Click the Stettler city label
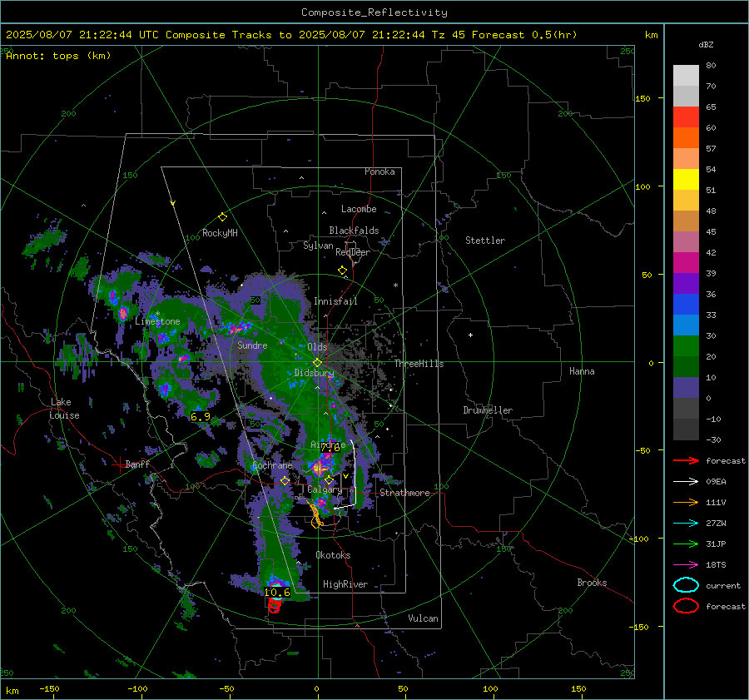The width and height of the screenshot is (749, 700). 485,241
